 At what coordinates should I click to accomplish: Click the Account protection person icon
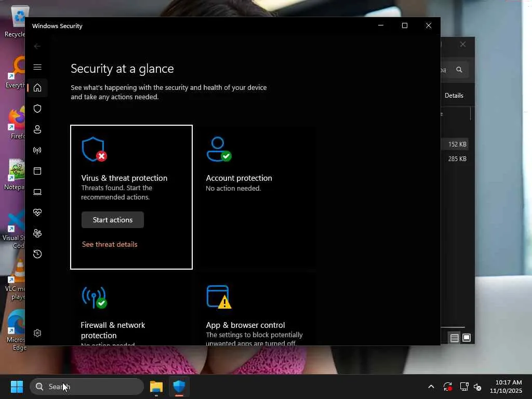click(x=219, y=149)
